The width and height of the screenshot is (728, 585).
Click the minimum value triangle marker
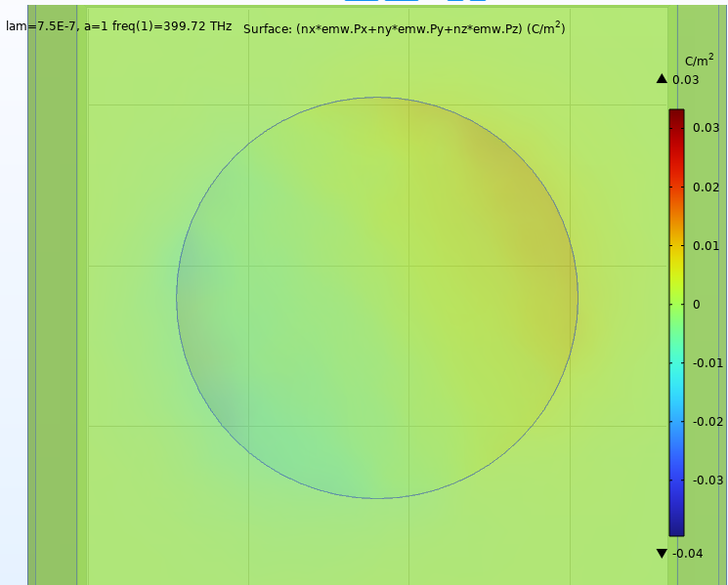[662, 554]
